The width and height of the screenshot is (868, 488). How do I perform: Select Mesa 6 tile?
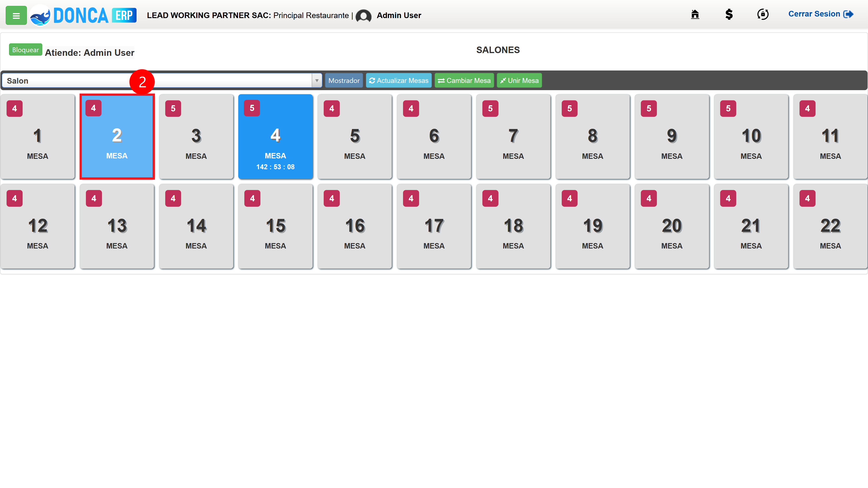434,136
